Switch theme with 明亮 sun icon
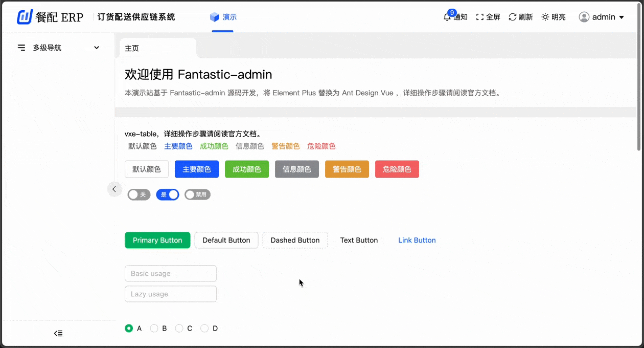Image resolution: width=644 pixels, height=348 pixels. tap(545, 17)
